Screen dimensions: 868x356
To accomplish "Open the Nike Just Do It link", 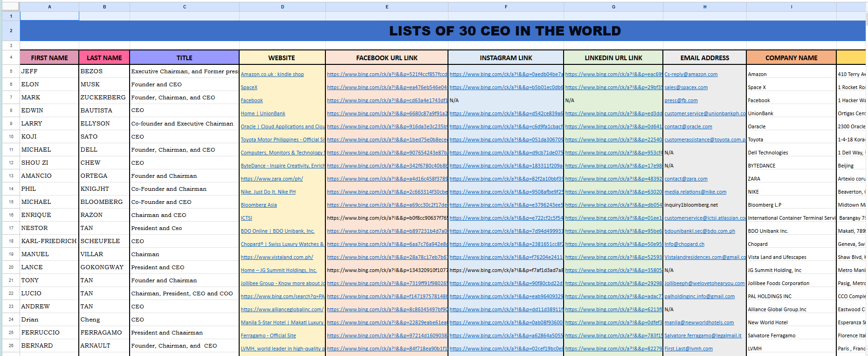I will pos(268,192).
